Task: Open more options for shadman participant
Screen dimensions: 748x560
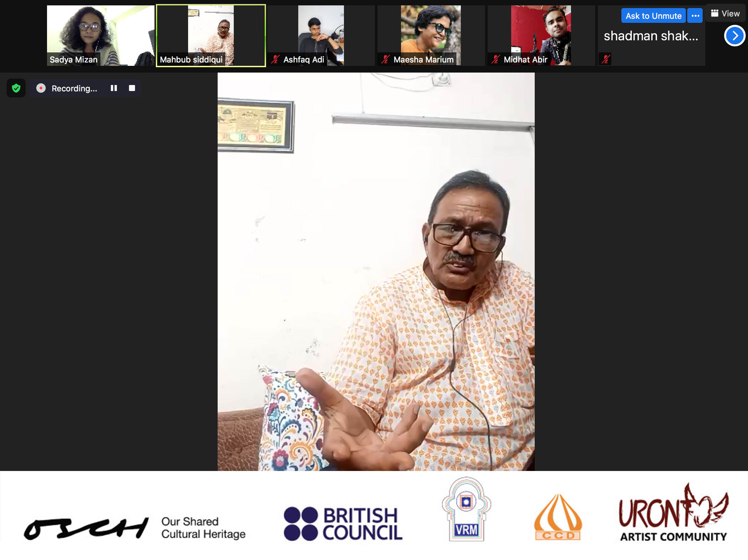Action: [695, 16]
